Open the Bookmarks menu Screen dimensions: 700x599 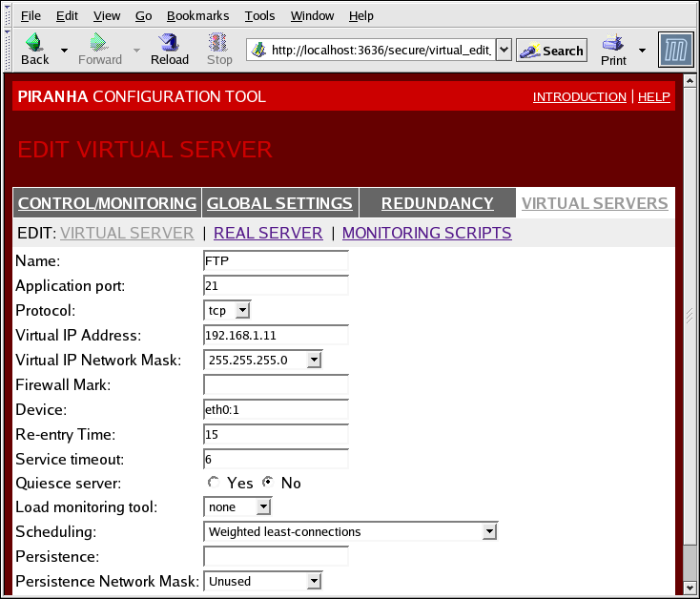(197, 16)
